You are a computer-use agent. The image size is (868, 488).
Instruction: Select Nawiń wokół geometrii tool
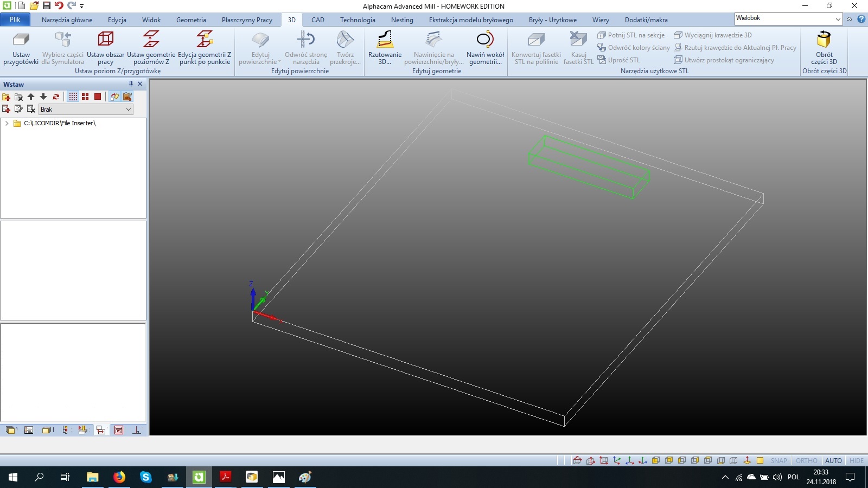point(485,48)
